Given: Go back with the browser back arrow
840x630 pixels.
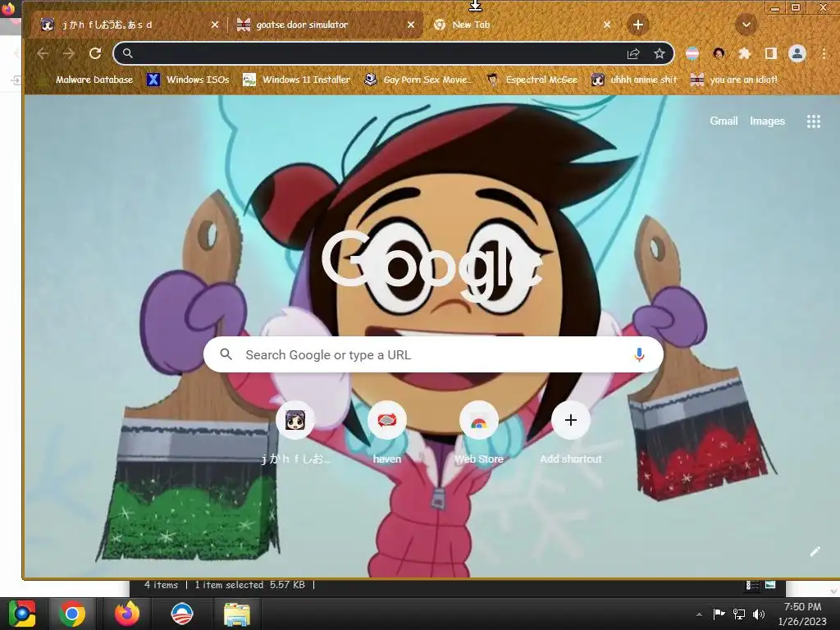Looking at the screenshot, I should [43, 53].
